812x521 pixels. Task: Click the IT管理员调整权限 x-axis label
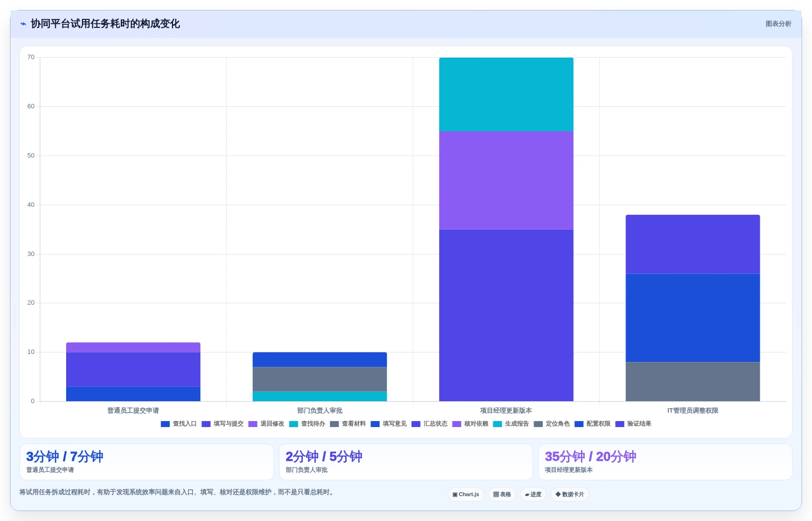(693, 411)
